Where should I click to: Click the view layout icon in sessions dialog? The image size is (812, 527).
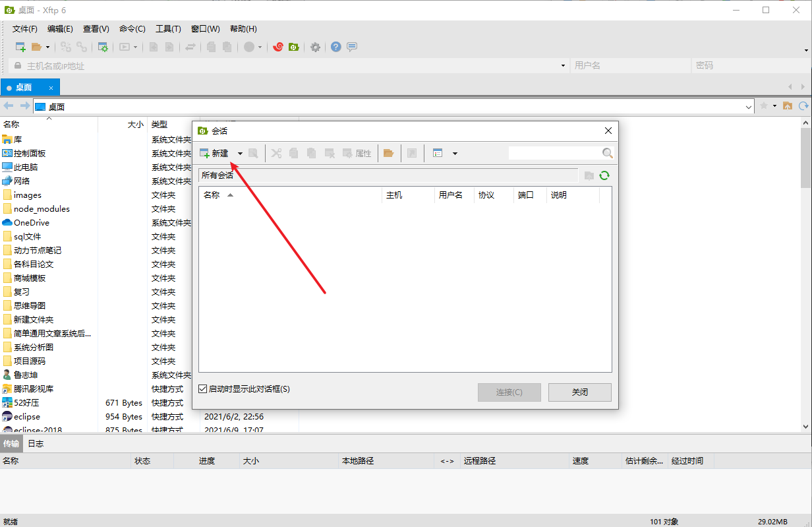pyautogui.click(x=438, y=153)
